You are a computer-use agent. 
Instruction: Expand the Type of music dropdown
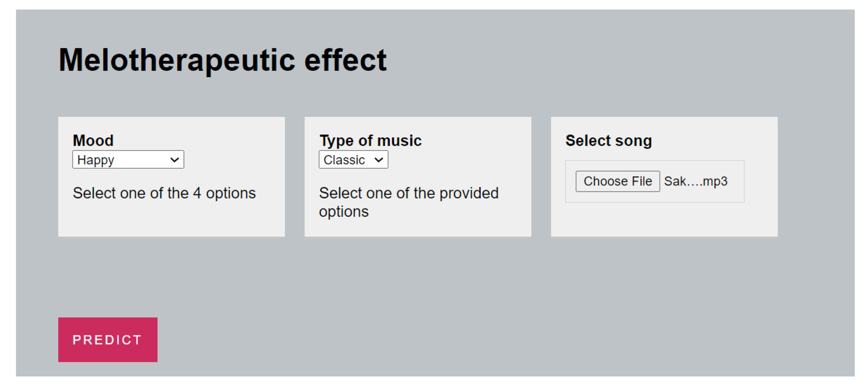(353, 159)
